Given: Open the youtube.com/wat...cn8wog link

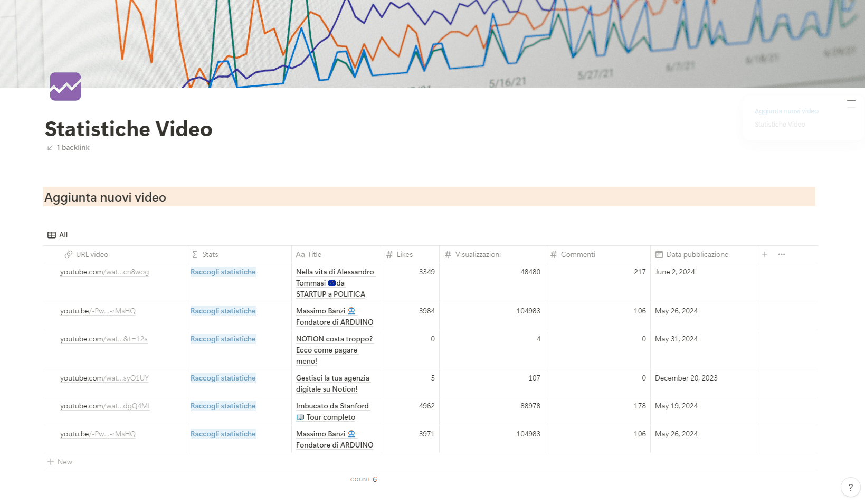Looking at the screenshot, I should (x=104, y=272).
